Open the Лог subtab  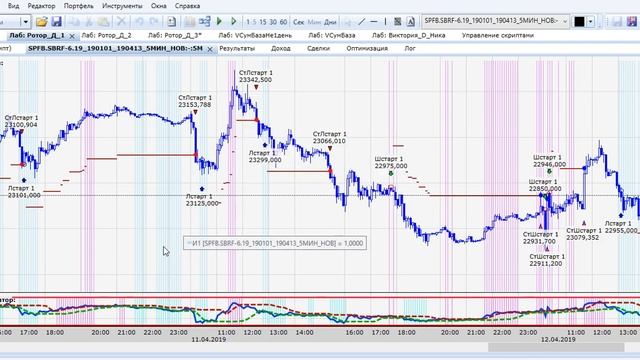coord(410,48)
